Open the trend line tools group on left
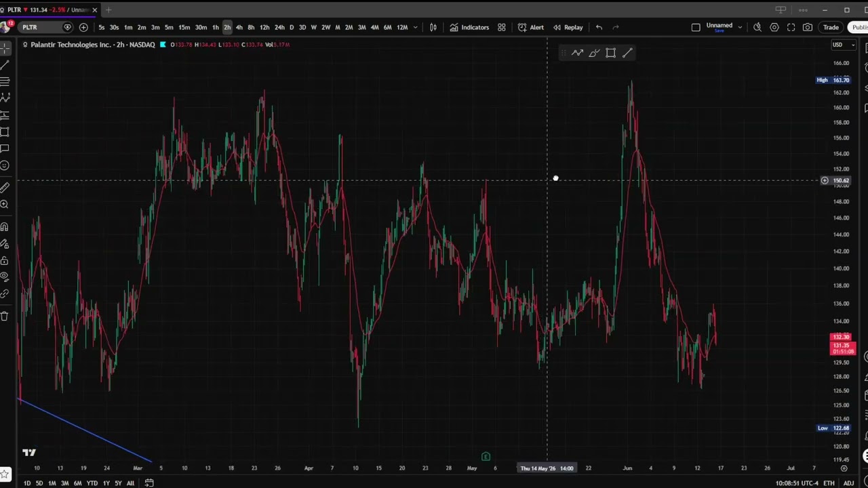The width and height of the screenshot is (868, 488). [4, 65]
